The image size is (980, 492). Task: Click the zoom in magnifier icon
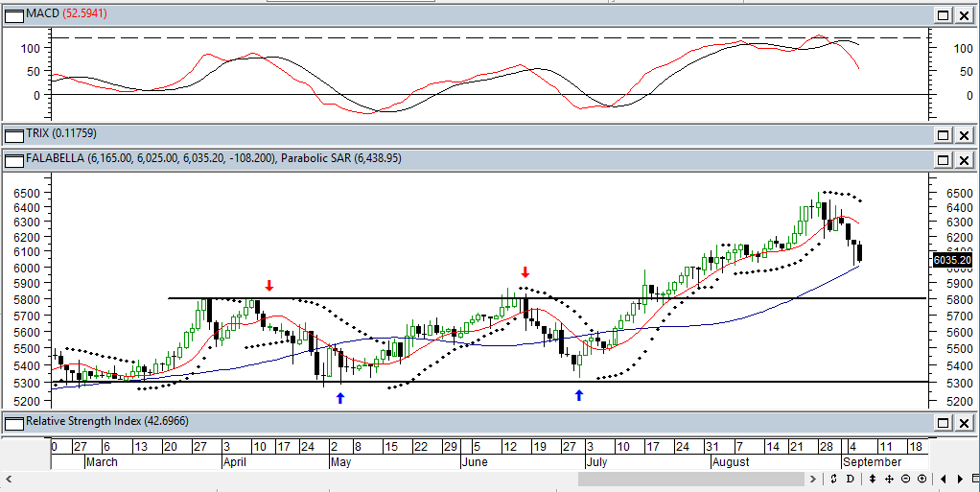click(x=922, y=478)
